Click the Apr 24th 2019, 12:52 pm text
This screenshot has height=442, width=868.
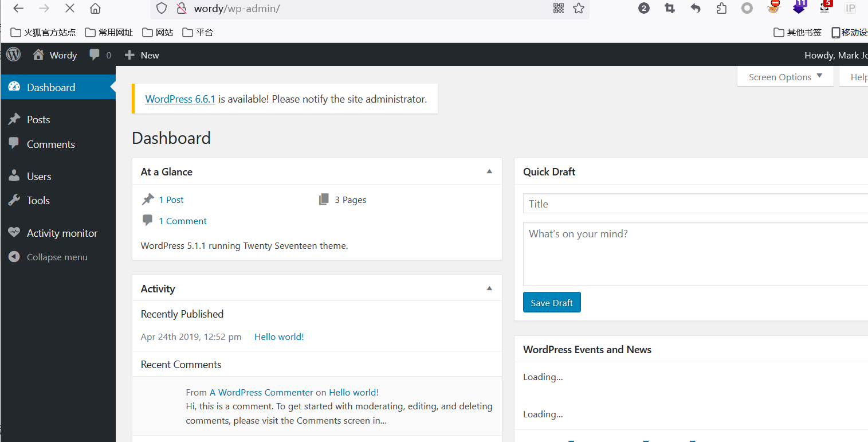[x=191, y=337]
